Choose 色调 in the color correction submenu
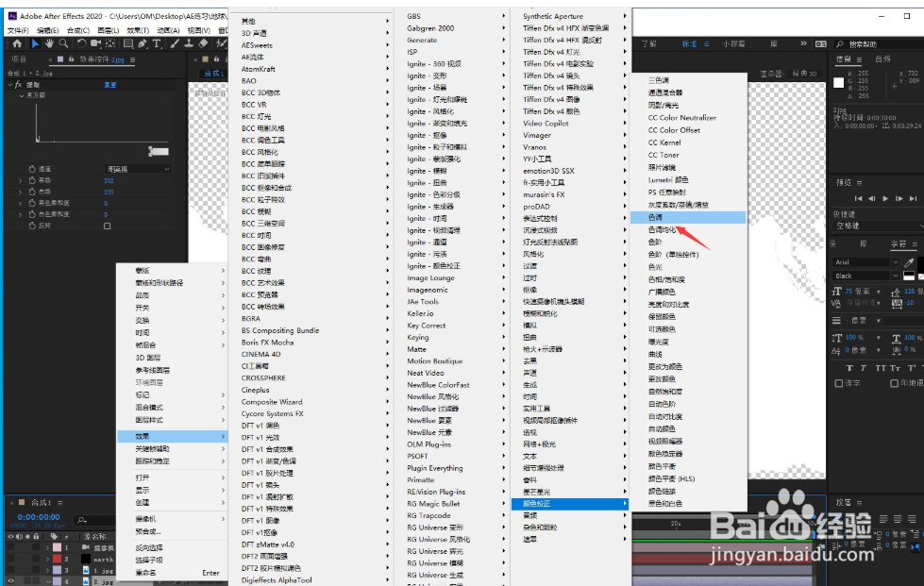This screenshot has height=586, width=924. 688,217
